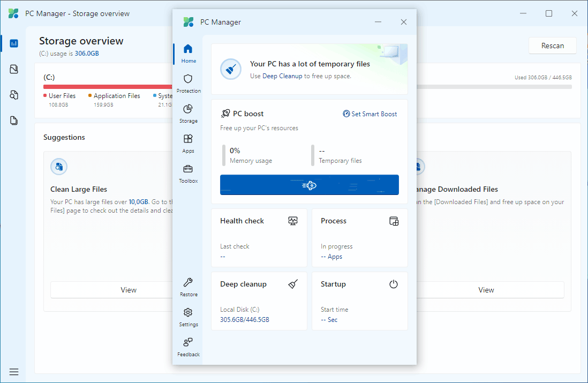Click View under Manage Downloaded Files
Screen dimensions: 588x383
tap(486, 290)
